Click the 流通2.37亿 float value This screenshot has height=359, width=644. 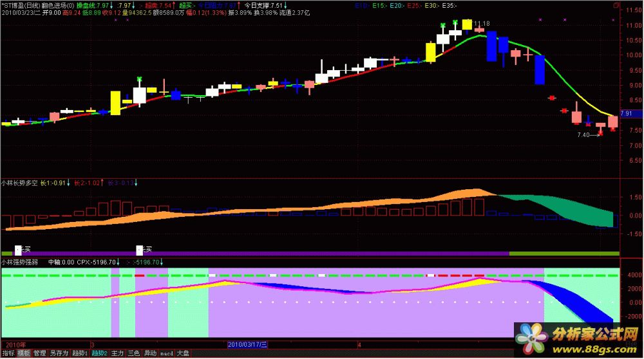(x=294, y=13)
